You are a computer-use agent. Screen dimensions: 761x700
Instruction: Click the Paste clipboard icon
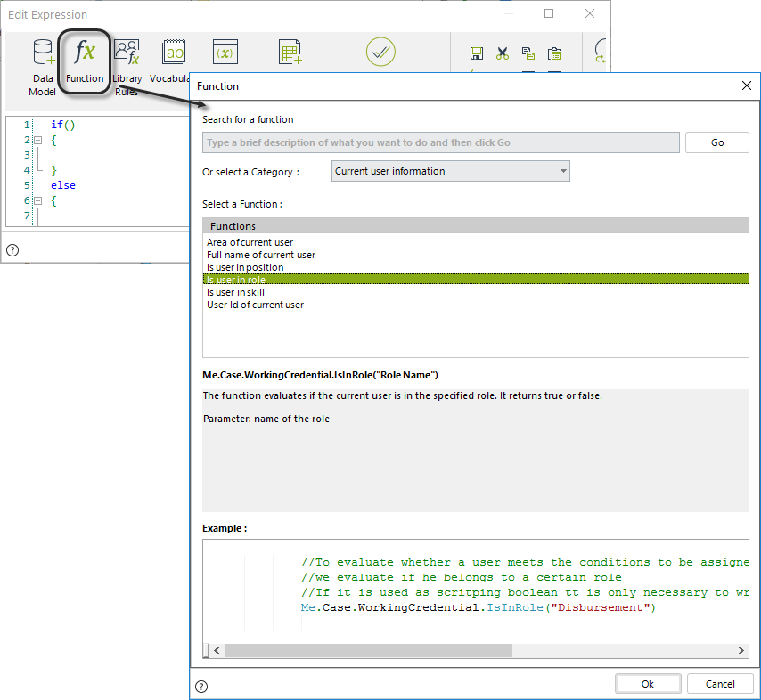[x=554, y=53]
